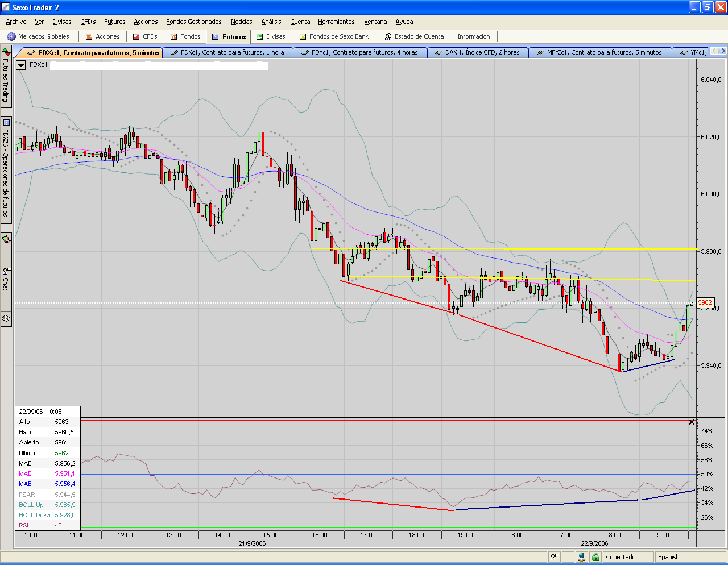Click the Conectado status field
The image size is (728, 565).
pyautogui.click(x=627, y=557)
